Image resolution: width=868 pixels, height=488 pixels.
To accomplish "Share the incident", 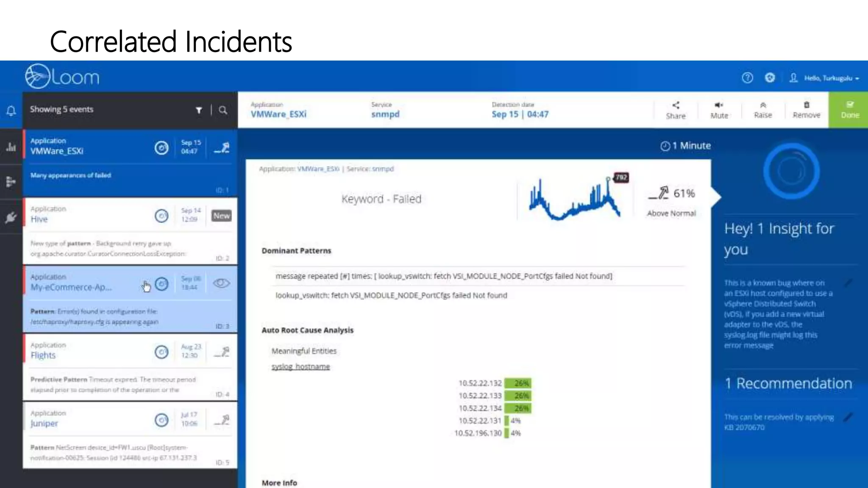I will [676, 110].
